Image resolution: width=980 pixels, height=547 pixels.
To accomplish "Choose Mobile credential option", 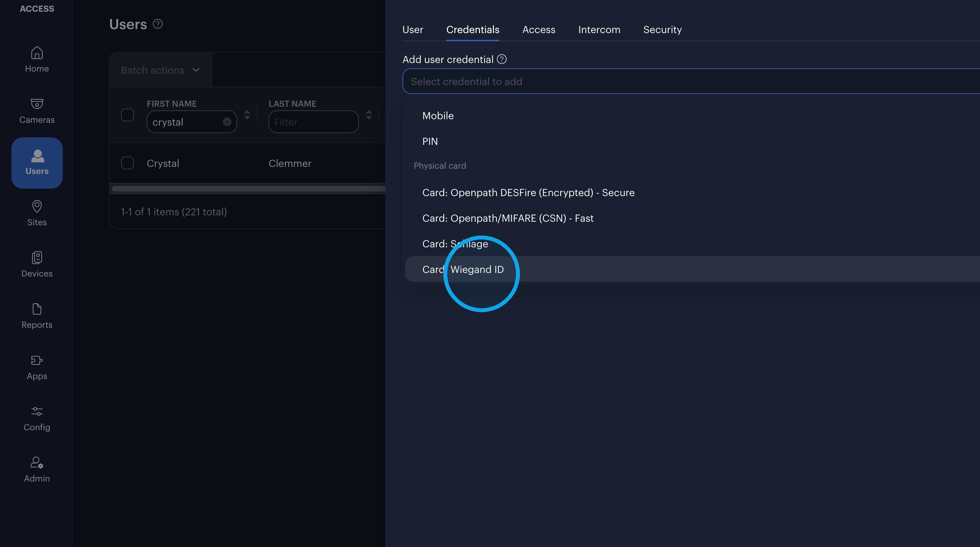I will click(692, 116).
